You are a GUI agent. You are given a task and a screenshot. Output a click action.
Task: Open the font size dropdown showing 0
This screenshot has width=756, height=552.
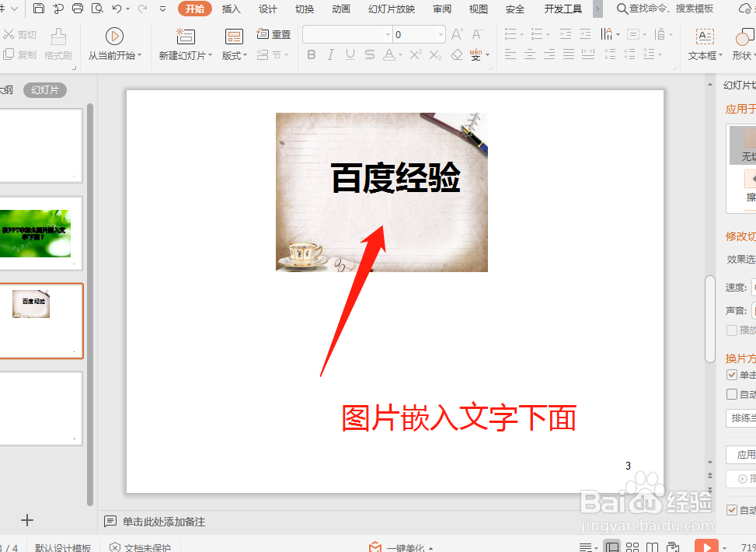(x=441, y=35)
